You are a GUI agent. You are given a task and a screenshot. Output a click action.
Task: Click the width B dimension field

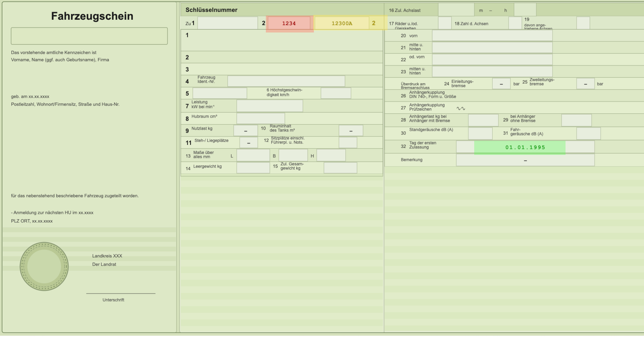[293, 155]
